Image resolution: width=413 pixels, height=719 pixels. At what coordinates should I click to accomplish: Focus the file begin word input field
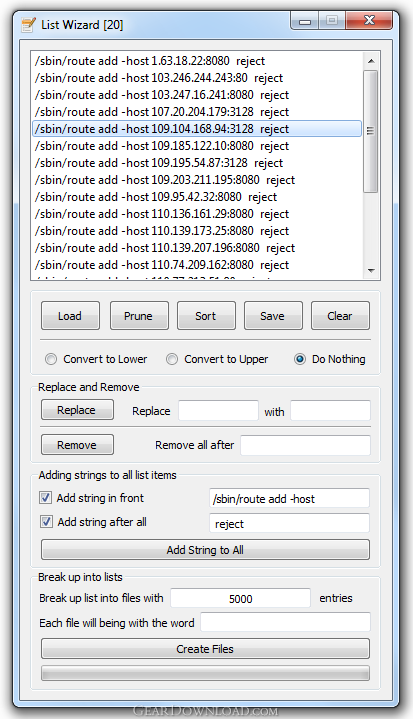(x=285, y=622)
